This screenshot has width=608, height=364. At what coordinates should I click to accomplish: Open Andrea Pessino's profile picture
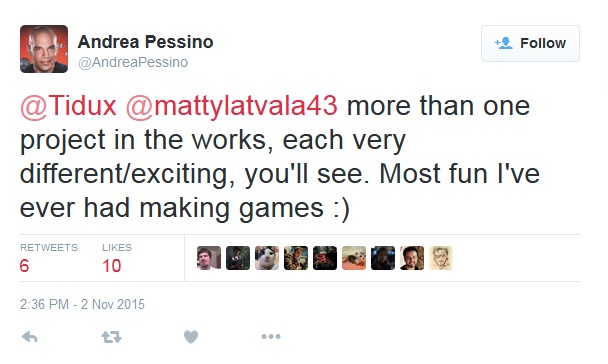(x=44, y=49)
